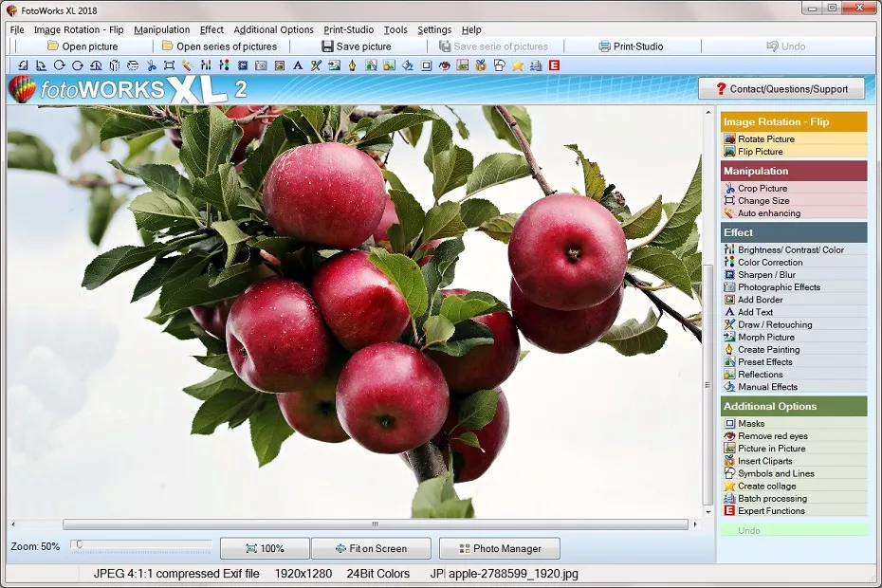Click the horizontal scrollbar below the image
The height and width of the screenshot is (588, 882).
pos(376,524)
